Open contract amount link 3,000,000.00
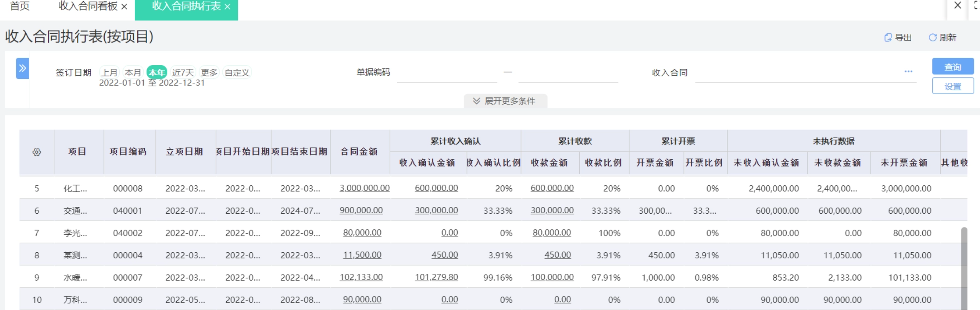The width and height of the screenshot is (980, 310). (364, 188)
